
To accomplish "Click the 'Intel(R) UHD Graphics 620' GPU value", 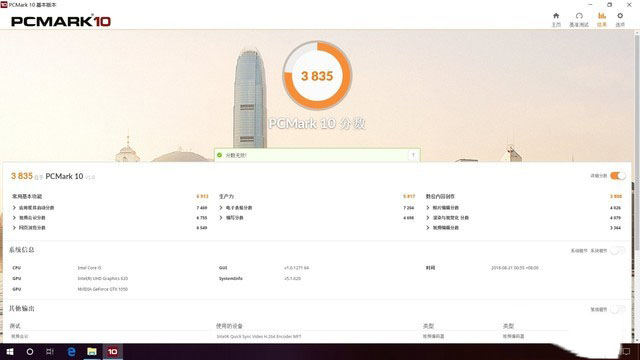I will pos(102,278).
